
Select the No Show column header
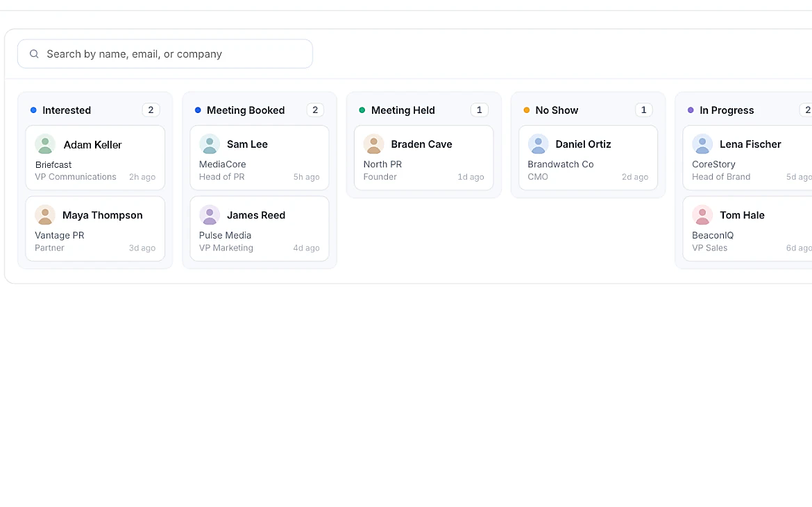[557, 110]
